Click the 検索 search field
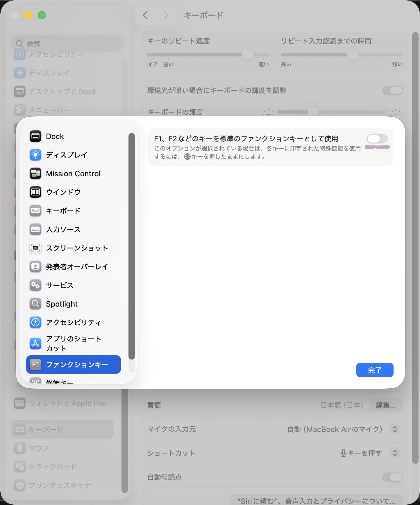The height and width of the screenshot is (505, 420). tap(67, 44)
